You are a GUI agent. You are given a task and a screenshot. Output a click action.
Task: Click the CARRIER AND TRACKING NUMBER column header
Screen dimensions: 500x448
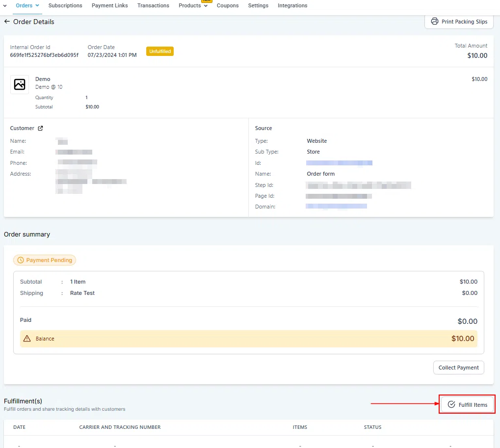point(120,427)
